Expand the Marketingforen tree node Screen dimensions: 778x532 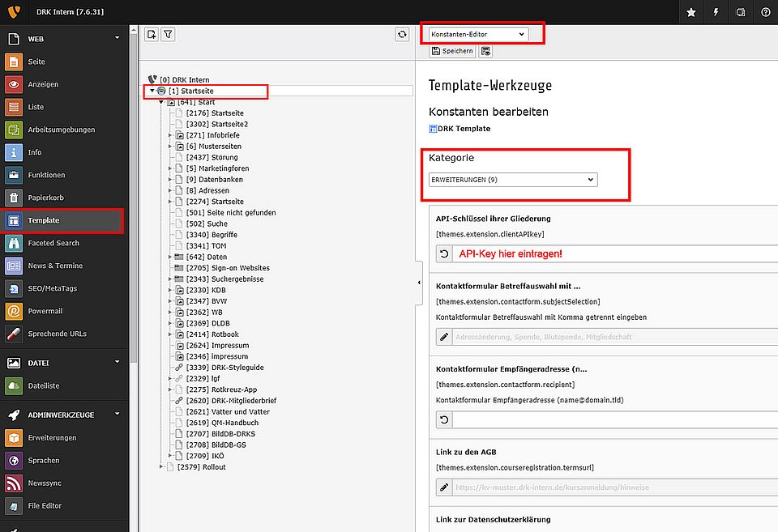171,168
